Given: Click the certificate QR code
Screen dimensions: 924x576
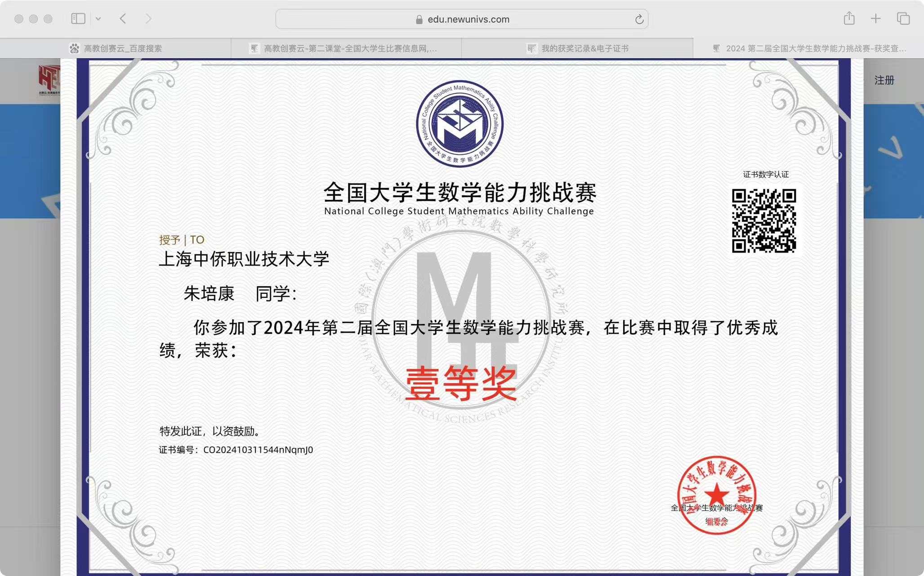Looking at the screenshot, I should [x=763, y=220].
